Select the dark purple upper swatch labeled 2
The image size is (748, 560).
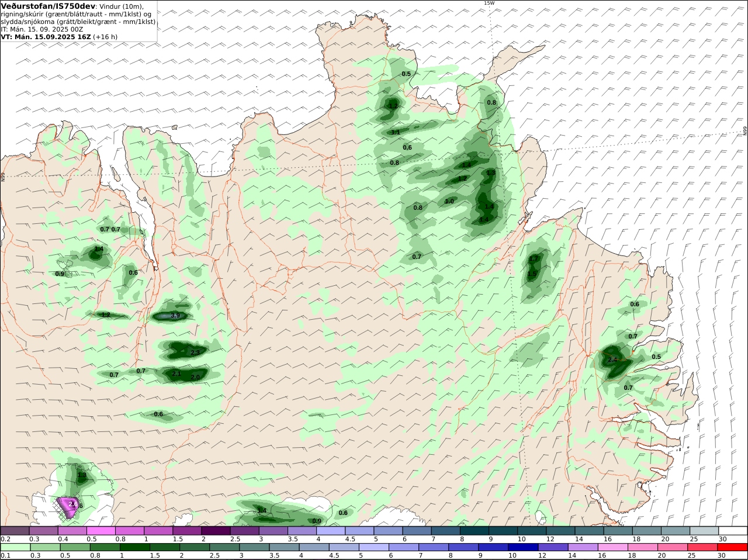click(x=216, y=530)
